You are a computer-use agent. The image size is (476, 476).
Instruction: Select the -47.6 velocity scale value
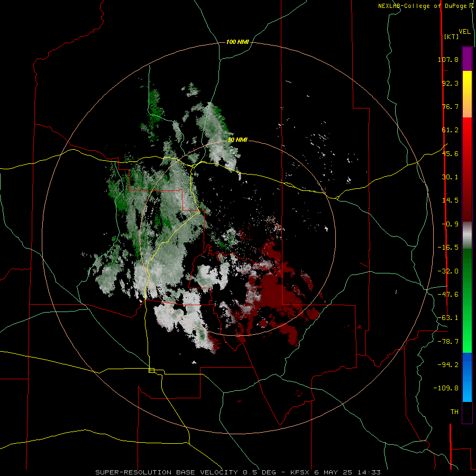point(448,295)
